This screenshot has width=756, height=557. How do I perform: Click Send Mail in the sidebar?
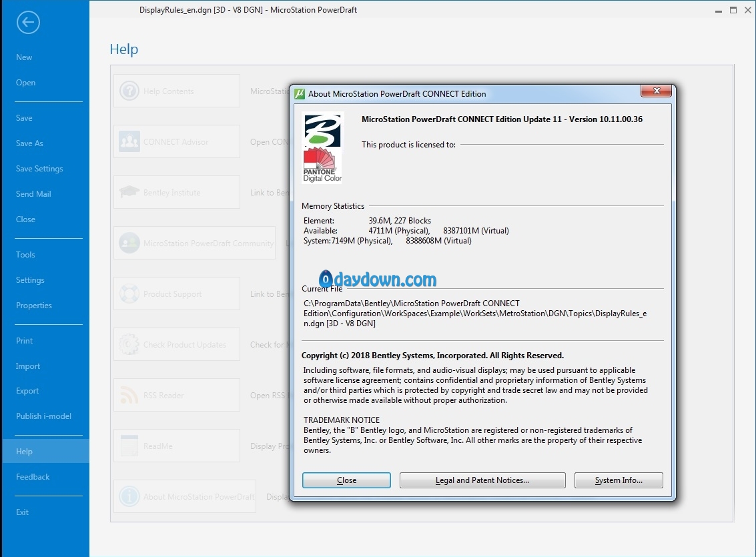pos(33,194)
